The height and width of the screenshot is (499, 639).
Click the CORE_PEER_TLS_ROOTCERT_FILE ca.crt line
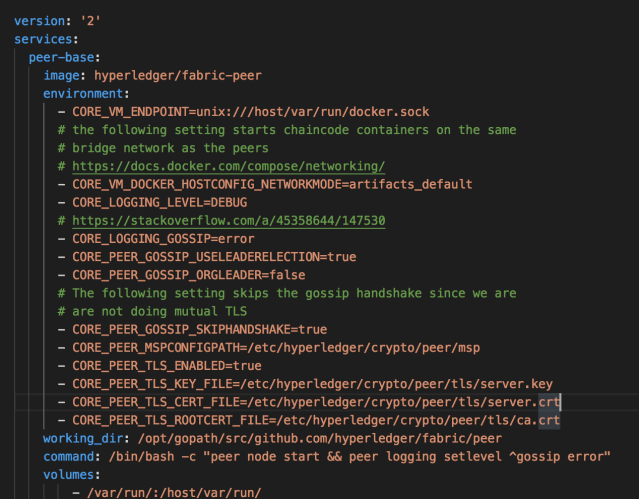(316, 420)
